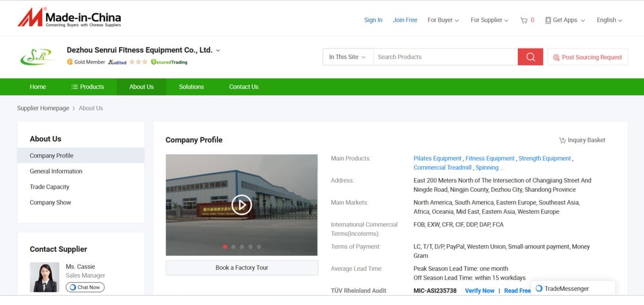
Task: Open the shopping cart icon
Action: tap(524, 20)
